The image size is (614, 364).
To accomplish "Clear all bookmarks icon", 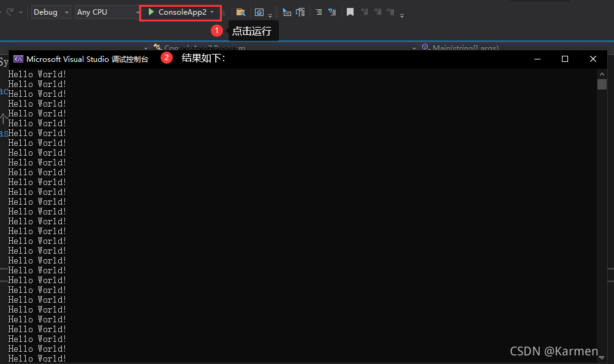I will click(x=390, y=12).
